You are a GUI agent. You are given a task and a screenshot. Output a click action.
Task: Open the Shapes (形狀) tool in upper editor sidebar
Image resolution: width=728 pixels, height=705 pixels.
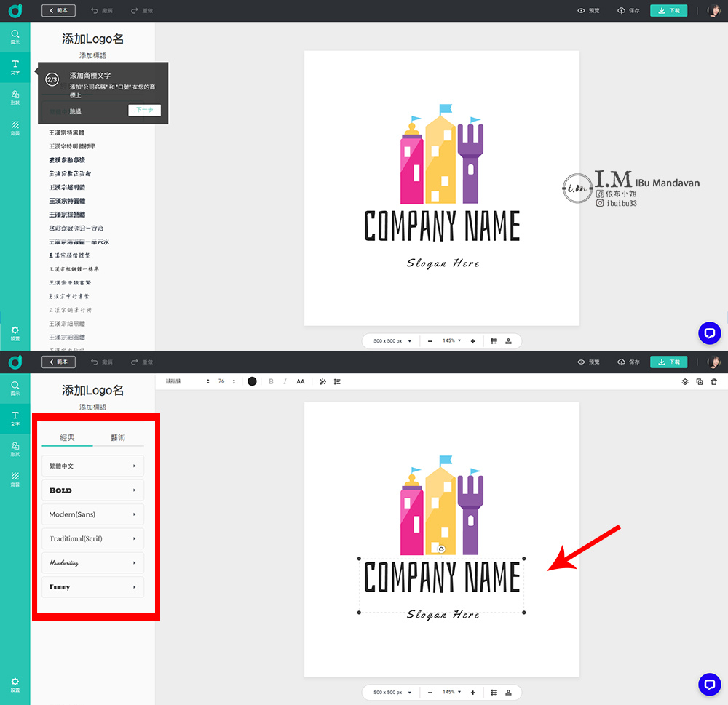click(15, 97)
